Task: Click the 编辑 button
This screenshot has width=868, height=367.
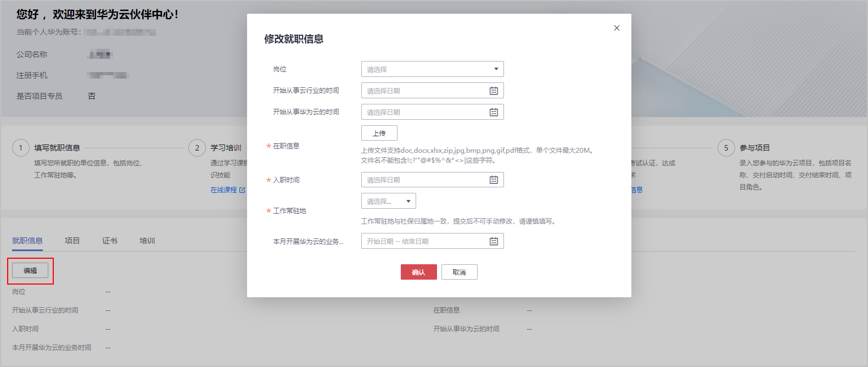Action: tap(30, 270)
